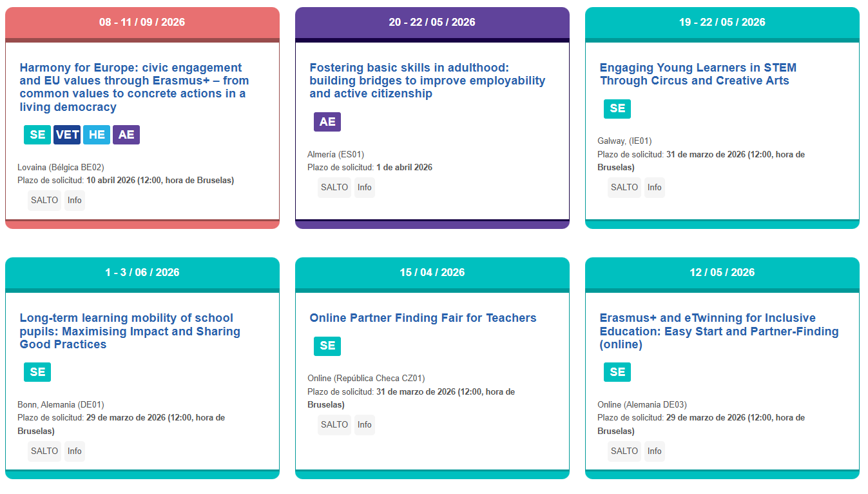Click the SE badge on Harmony for Europe card
This screenshot has height=494, width=868.
coord(37,135)
